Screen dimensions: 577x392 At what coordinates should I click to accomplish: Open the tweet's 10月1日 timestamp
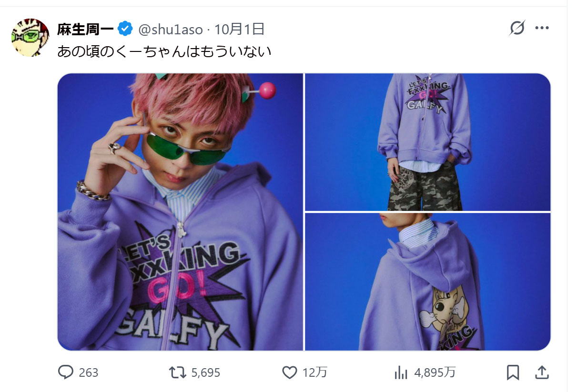pos(239,30)
